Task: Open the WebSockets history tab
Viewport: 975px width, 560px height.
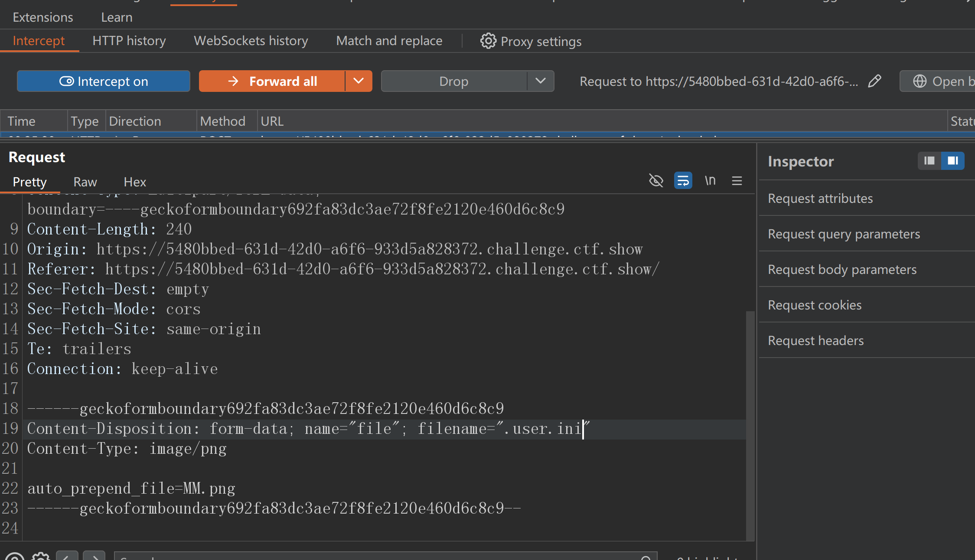Action: click(251, 41)
